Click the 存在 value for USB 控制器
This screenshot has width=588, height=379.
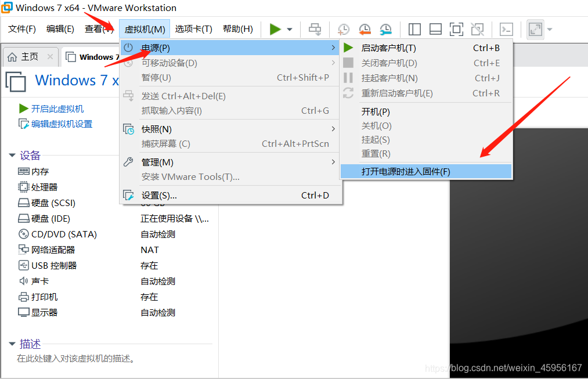coord(149,265)
